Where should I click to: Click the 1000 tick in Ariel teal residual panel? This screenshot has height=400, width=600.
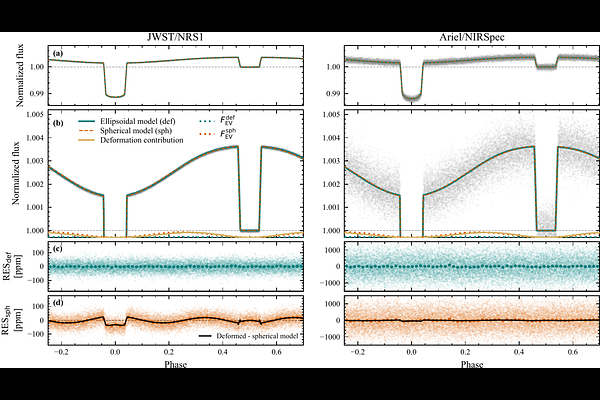tap(333, 250)
